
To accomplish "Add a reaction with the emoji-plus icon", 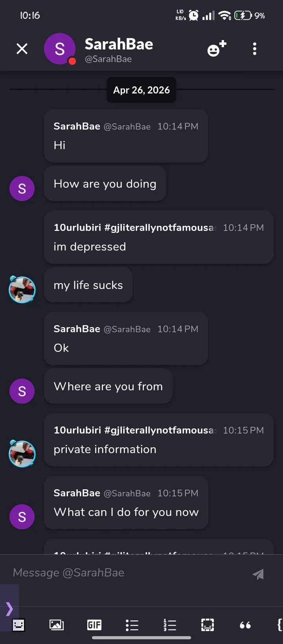I will tap(216, 49).
